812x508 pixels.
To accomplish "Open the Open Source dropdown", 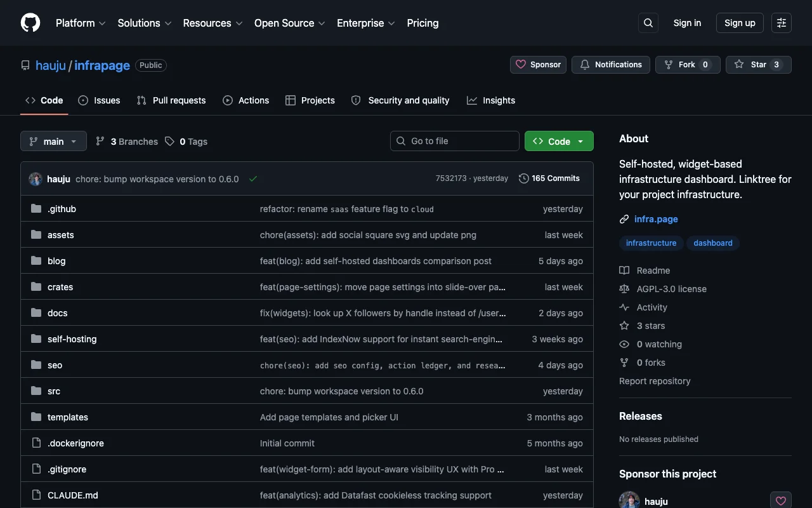I will pyautogui.click(x=290, y=23).
